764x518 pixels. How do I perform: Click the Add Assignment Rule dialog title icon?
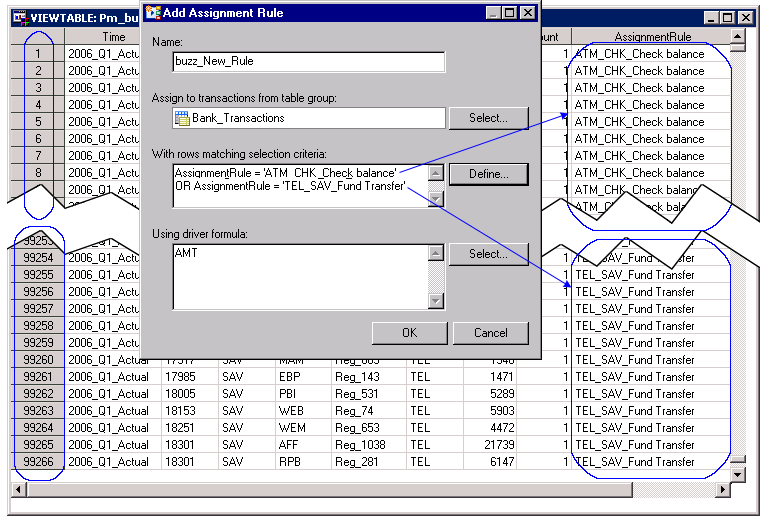152,13
